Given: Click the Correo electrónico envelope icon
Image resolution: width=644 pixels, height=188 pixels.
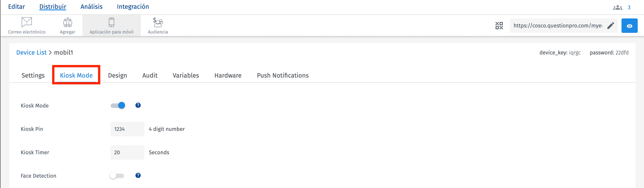Looking at the screenshot, I should [27, 22].
